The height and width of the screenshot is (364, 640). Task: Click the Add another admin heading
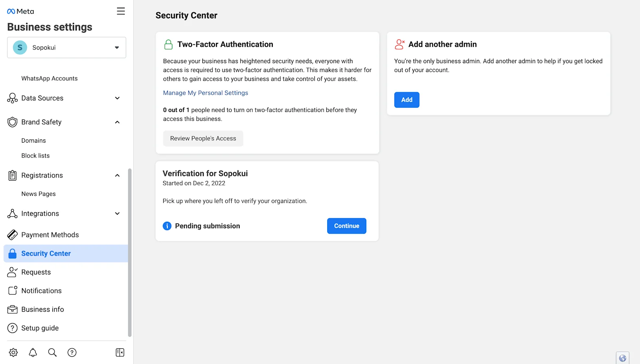[442, 44]
